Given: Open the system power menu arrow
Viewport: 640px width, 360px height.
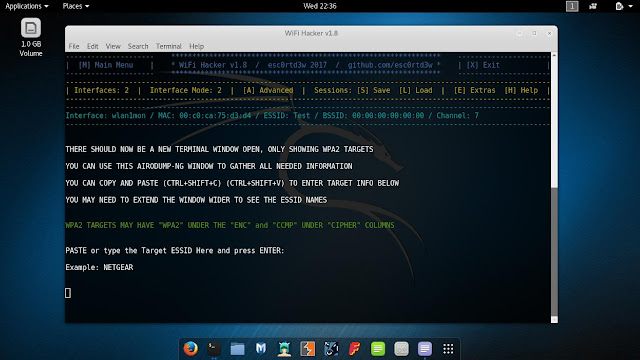Looking at the screenshot, I should [631, 6].
